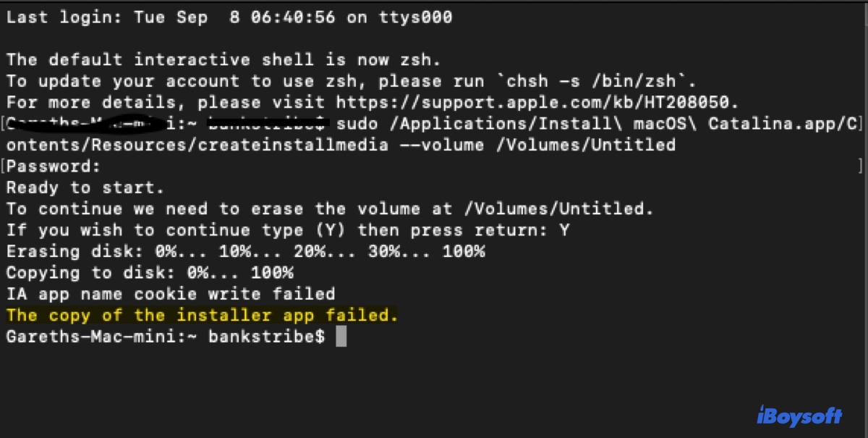
Task: Click the "To continue we need to erase" line
Action: coord(330,209)
